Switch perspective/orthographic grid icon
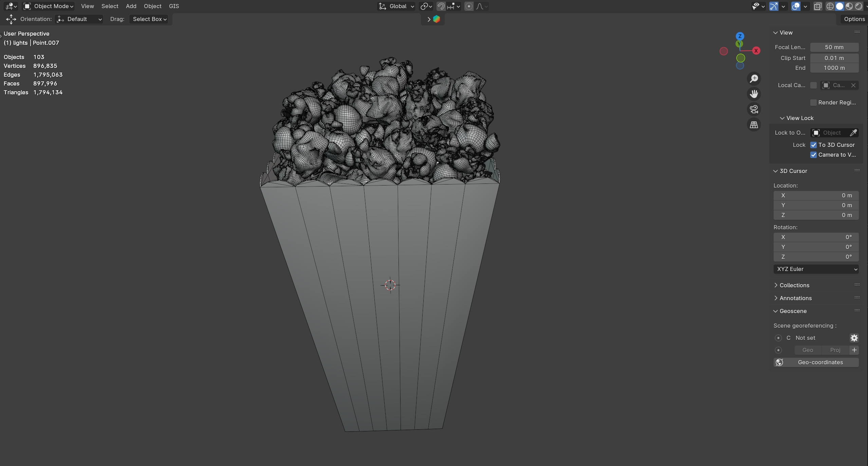 [x=754, y=125]
